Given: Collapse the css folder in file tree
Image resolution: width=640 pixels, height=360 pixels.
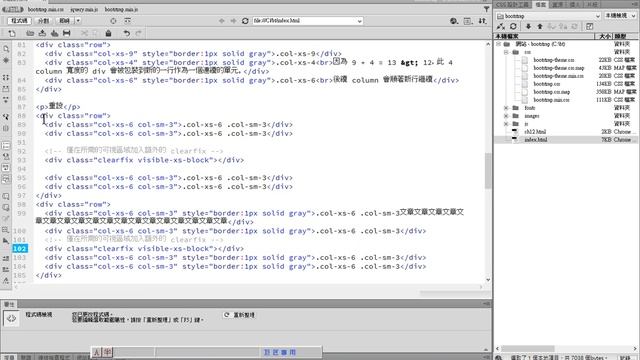Looking at the screenshot, I should (506, 52).
